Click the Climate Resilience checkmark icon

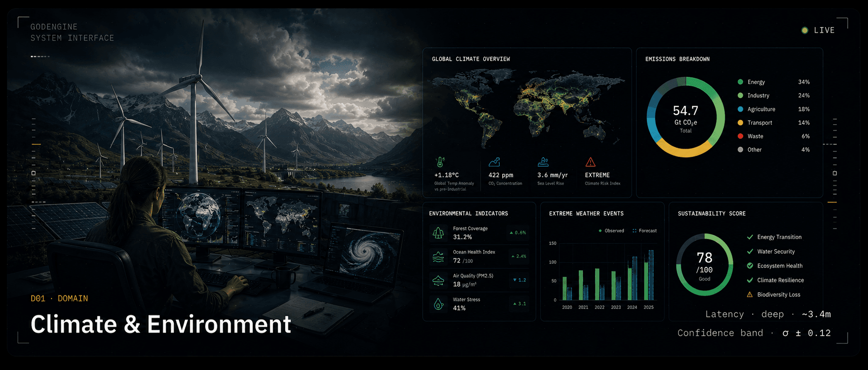(x=750, y=280)
